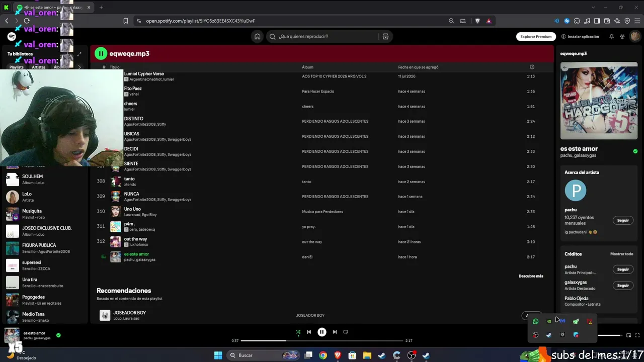Select the pinned Kick browser tab
Screen dimensions: 644x362
point(7,8)
